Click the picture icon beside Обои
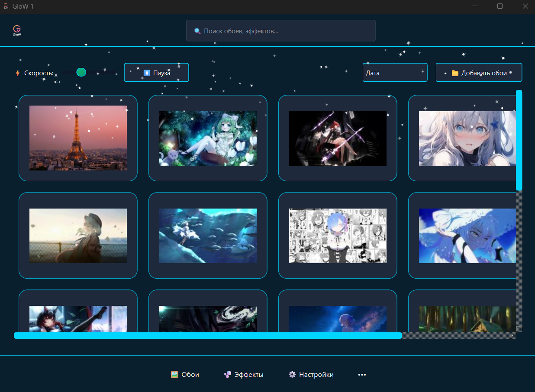 click(x=174, y=375)
